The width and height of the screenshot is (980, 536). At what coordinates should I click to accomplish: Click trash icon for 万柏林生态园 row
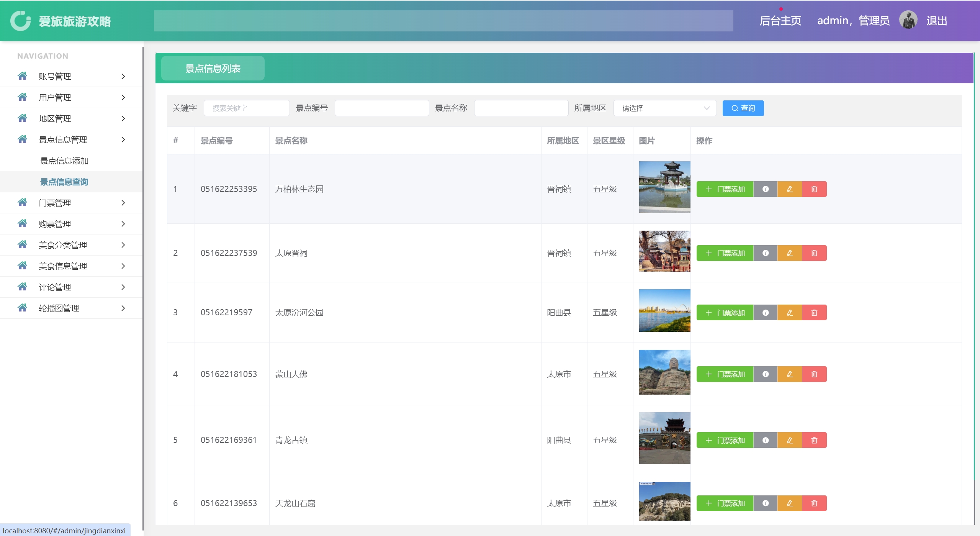click(814, 189)
